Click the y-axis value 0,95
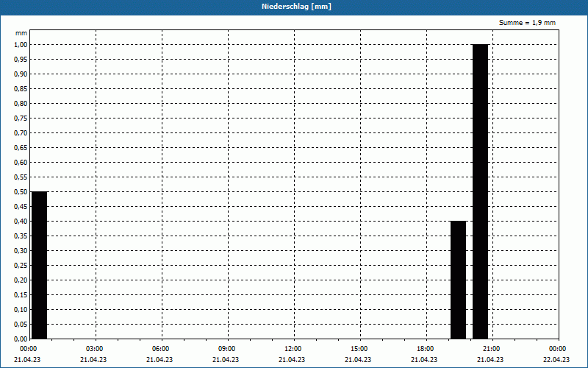 21,60
